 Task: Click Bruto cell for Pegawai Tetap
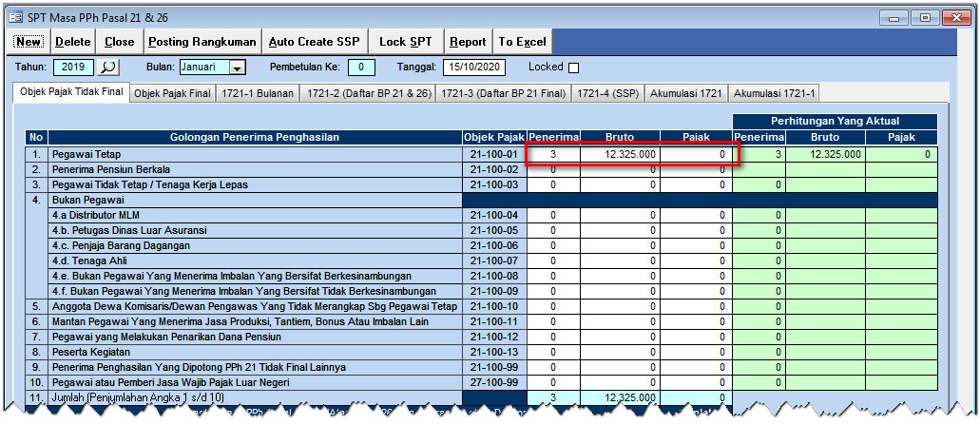(x=621, y=154)
